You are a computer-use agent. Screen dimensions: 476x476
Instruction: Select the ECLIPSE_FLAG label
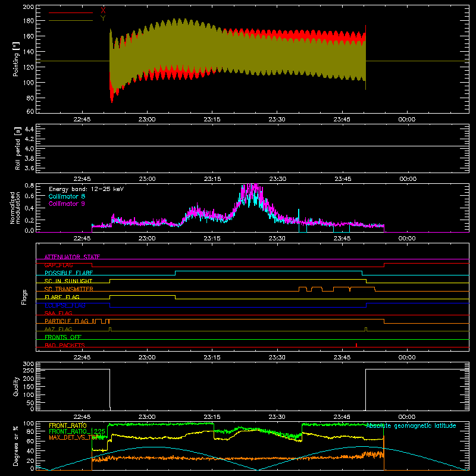click(x=65, y=305)
